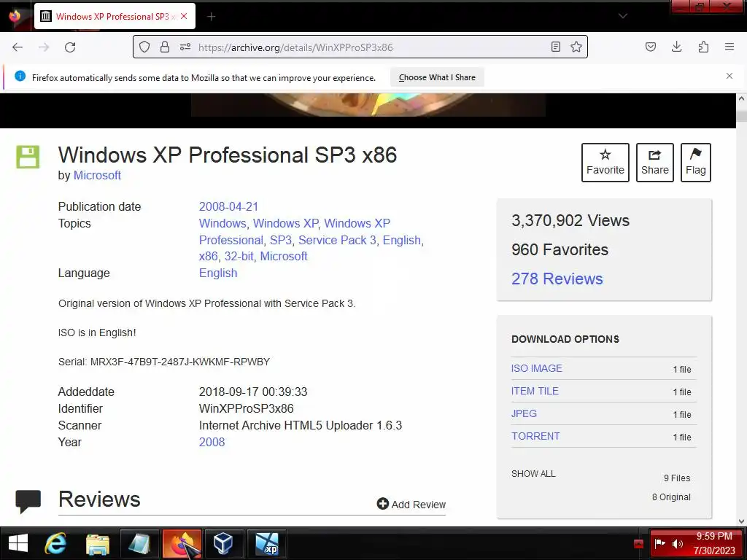Open the Extensions puzzle icon
The width and height of the screenshot is (747, 560).
703,47
